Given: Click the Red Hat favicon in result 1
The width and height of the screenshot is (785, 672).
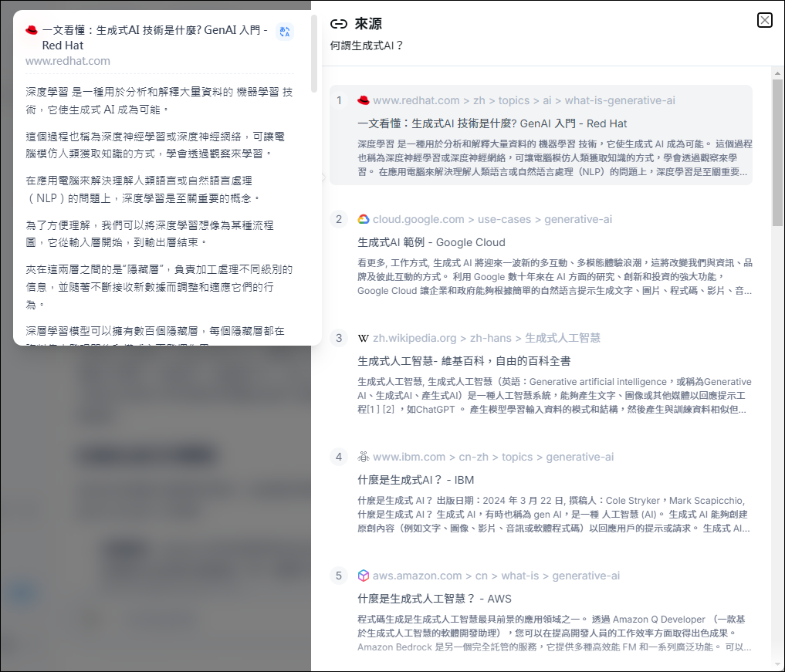Looking at the screenshot, I should 364,100.
